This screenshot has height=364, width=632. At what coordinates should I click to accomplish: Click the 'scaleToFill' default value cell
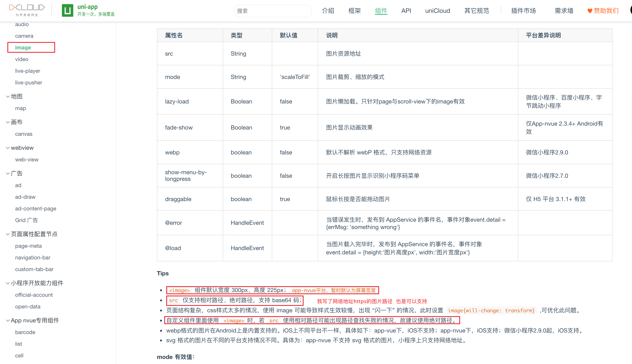295,77
